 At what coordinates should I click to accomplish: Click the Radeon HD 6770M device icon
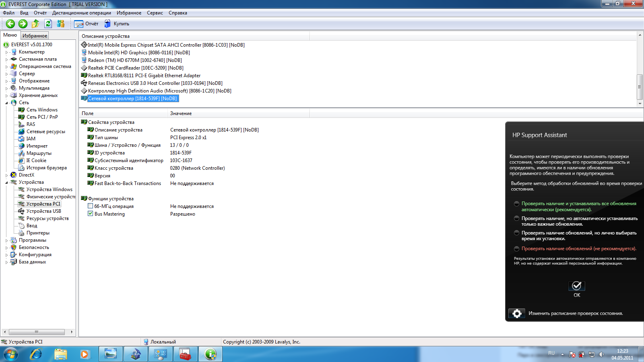click(x=84, y=60)
